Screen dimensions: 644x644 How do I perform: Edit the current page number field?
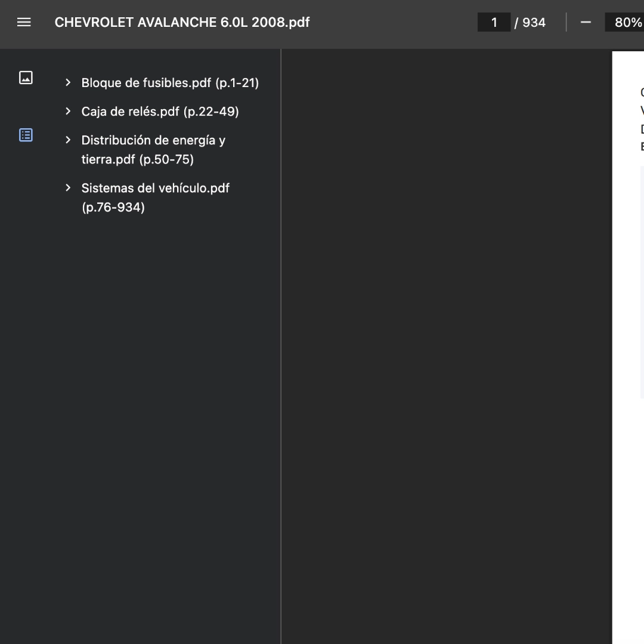(494, 22)
